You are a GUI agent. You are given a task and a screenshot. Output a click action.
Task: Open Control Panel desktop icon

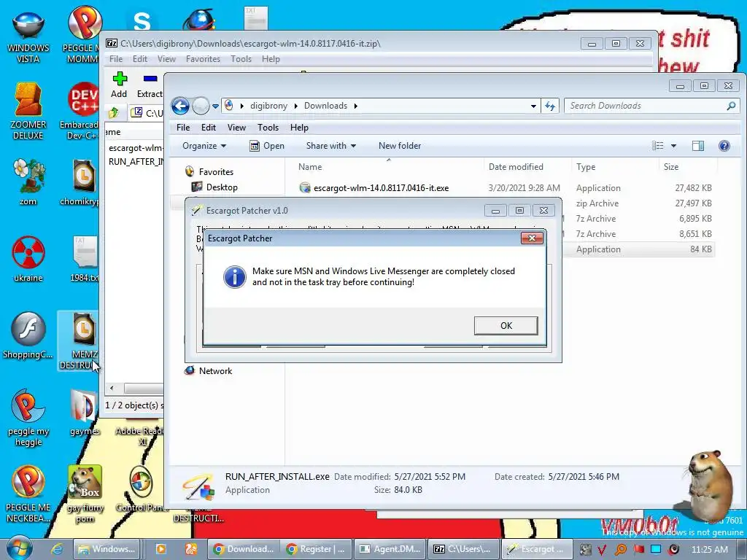141,489
